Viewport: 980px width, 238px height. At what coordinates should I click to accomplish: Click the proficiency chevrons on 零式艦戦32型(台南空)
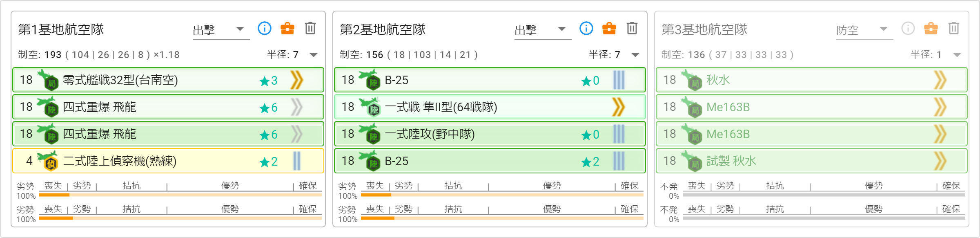tap(297, 80)
